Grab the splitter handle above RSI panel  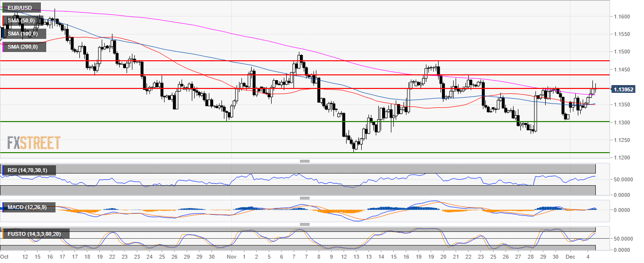(x=304, y=161)
